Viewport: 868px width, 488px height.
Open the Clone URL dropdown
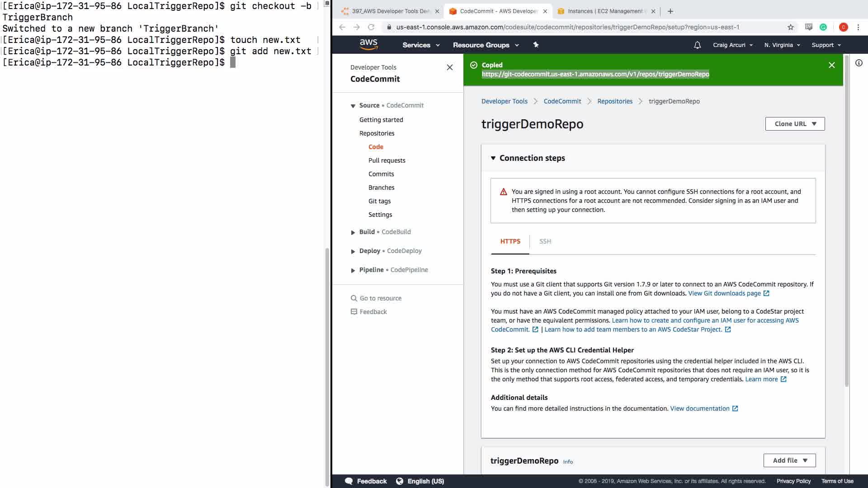click(795, 124)
